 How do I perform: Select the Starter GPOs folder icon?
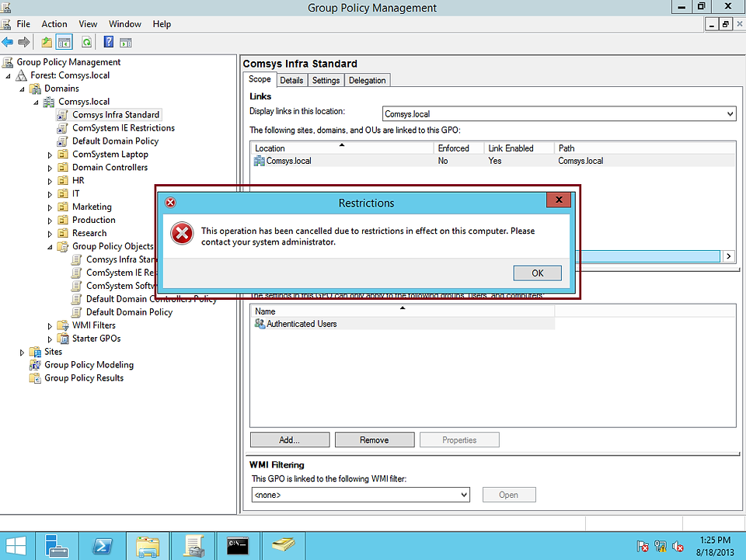click(x=63, y=339)
